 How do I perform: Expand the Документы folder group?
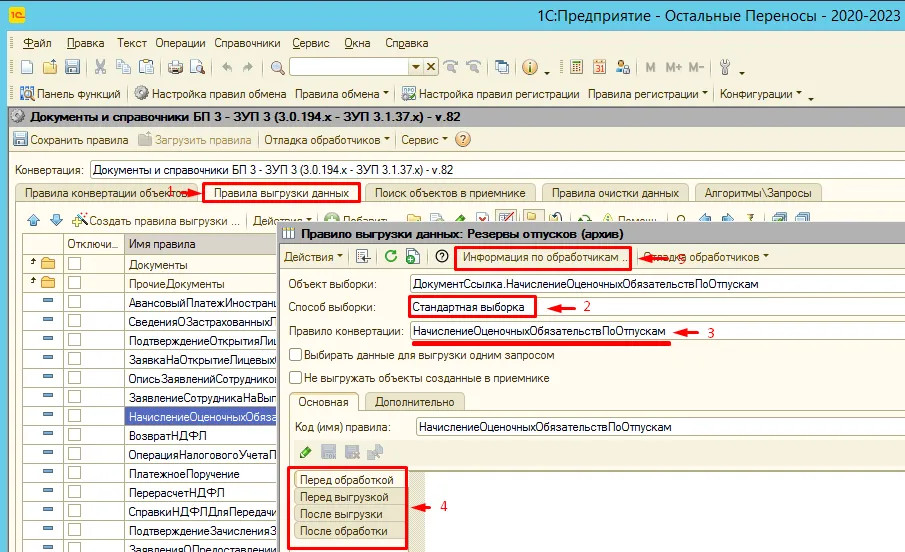[33, 262]
